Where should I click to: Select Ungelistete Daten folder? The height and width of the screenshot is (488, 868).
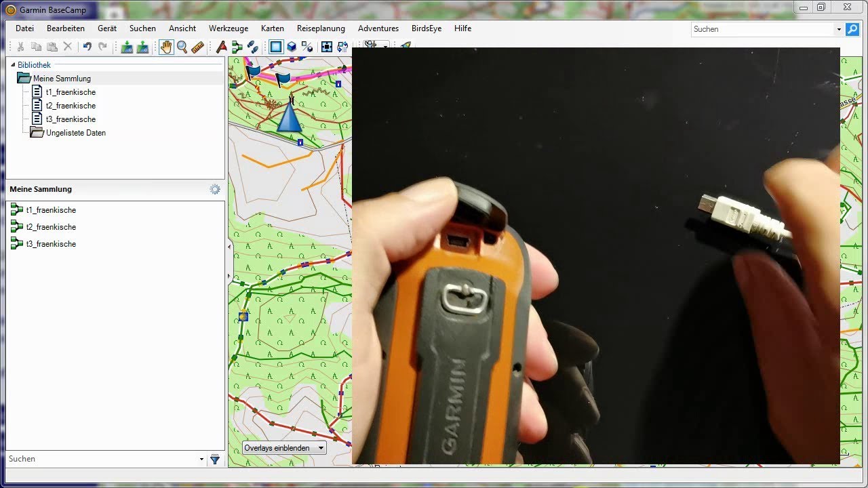(68, 133)
